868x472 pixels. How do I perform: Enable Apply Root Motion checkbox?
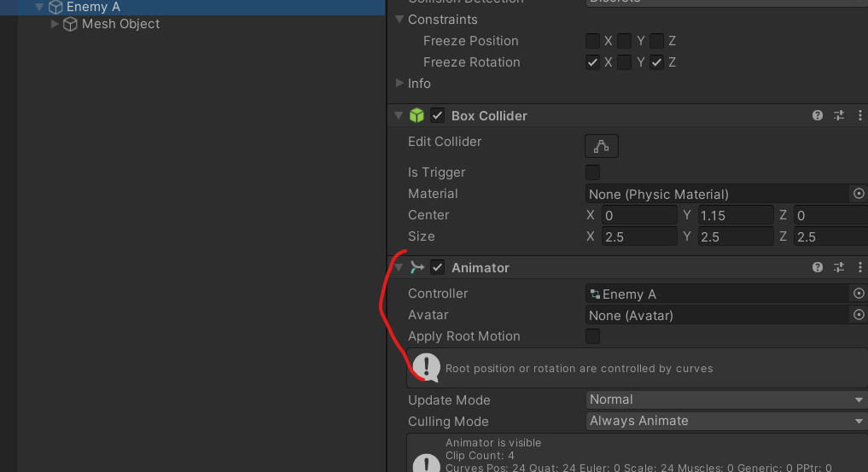(592, 336)
